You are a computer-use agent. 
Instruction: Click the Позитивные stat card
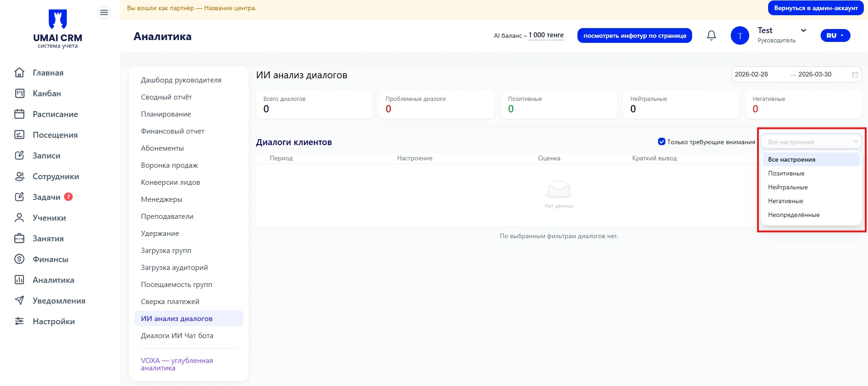point(559,105)
